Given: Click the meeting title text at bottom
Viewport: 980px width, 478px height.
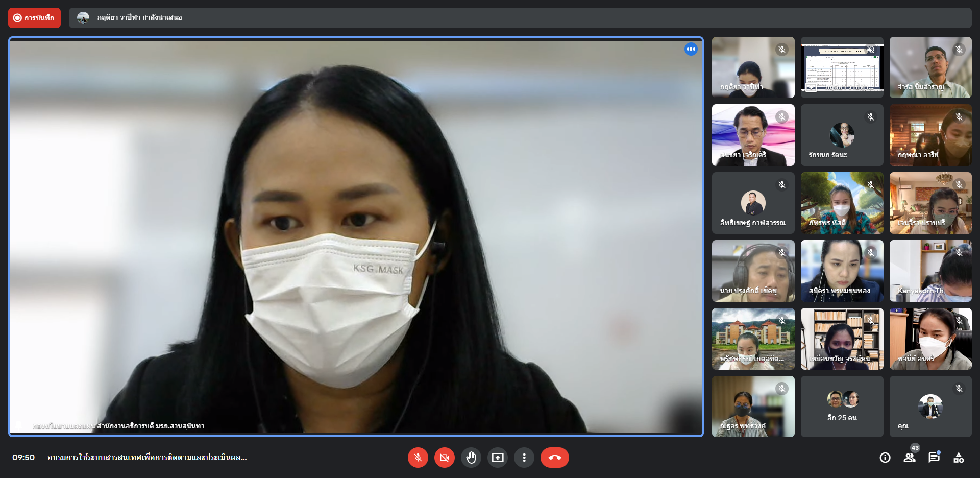Looking at the screenshot, I should pos(147,458).
